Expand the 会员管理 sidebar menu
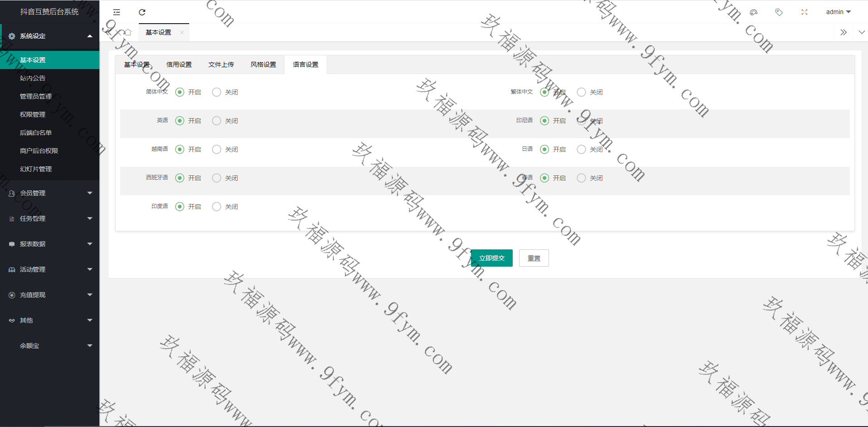The height and width of the screenshot is (427, 868). [x=50, y=193]
